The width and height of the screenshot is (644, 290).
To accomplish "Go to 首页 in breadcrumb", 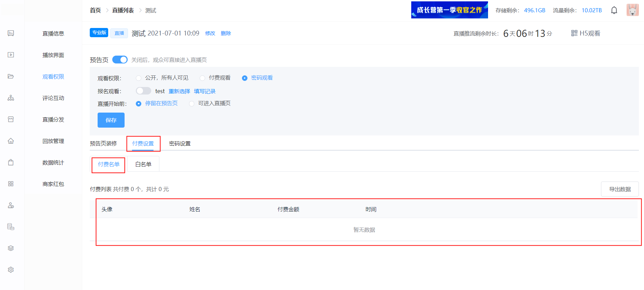I will click(x=95, y=11).
